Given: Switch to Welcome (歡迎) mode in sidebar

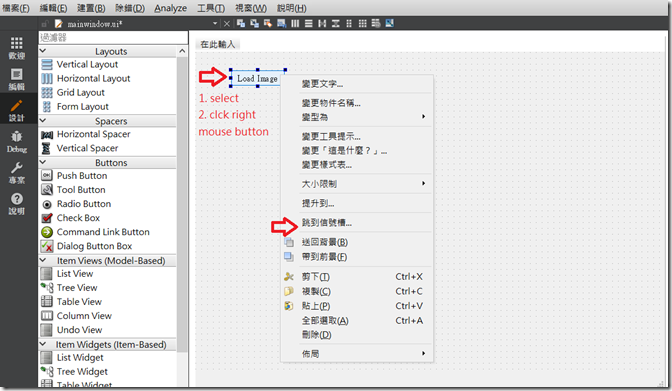Looking at the screenshot, I should pyautogui.click(x=17, y=48).
